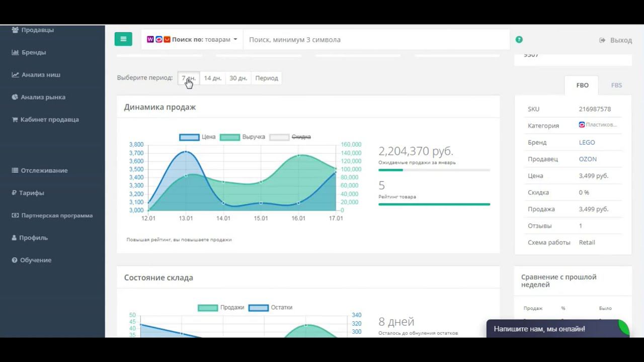This screenshot has height=362, width=644.
Task: Open the Продавцы section icon in sidebar
Action: pyautogui.click(x=15, y=30)
